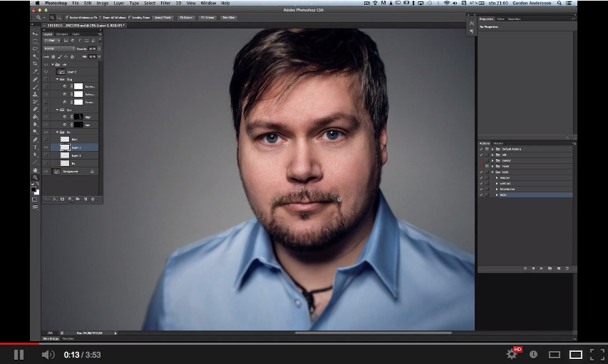The width and height of the screenshot is (608, 364).
Task: Open the Properties panel flyout menu
Action: coord(573,19)
